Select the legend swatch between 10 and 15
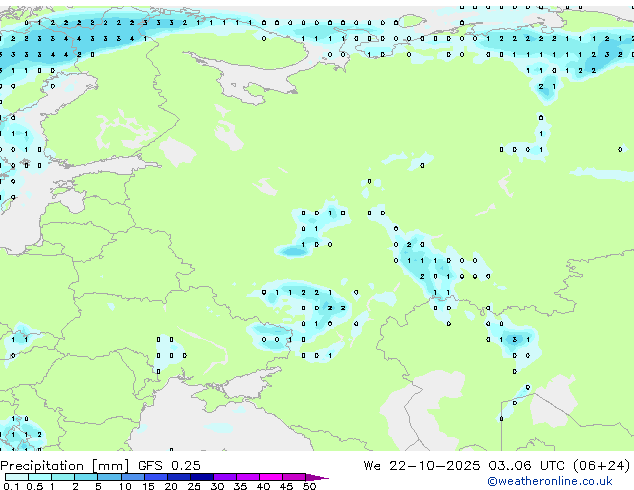 (x=133, y=477)
